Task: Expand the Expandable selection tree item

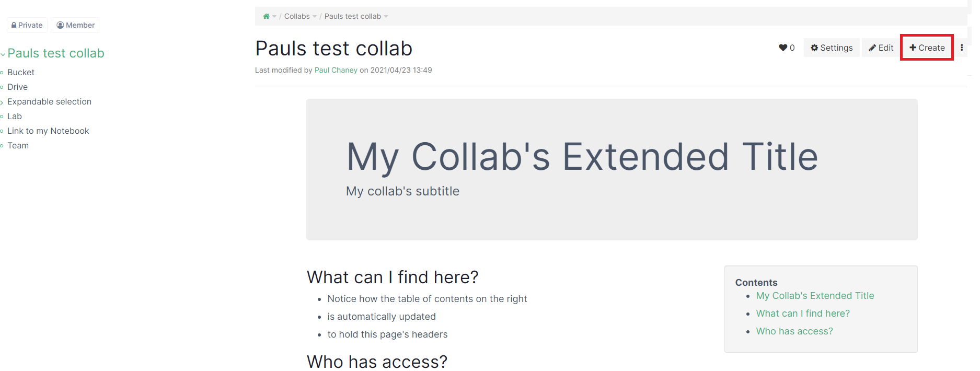Action: point(2,102)
